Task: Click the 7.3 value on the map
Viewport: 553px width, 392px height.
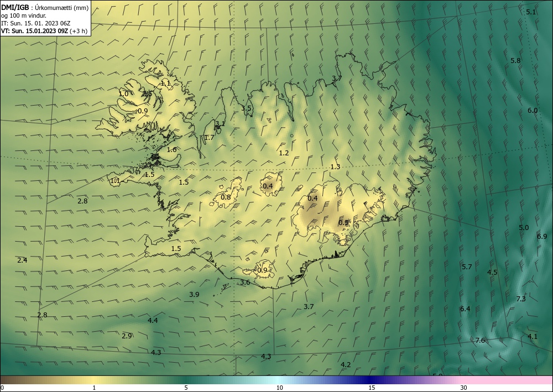Action: point(521,299)
